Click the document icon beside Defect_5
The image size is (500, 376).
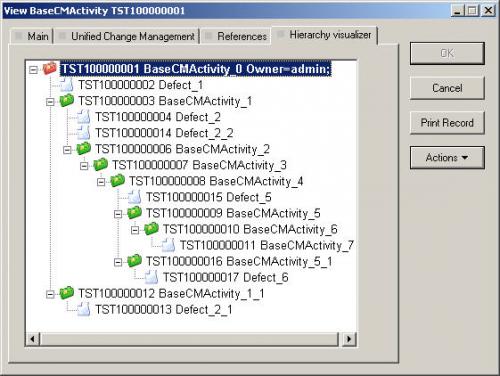134,197
